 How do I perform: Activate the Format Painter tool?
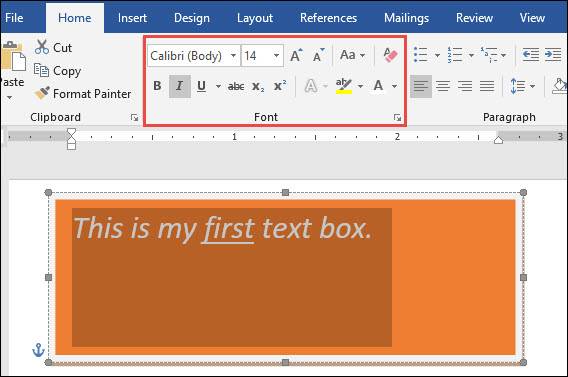point(83,94)
